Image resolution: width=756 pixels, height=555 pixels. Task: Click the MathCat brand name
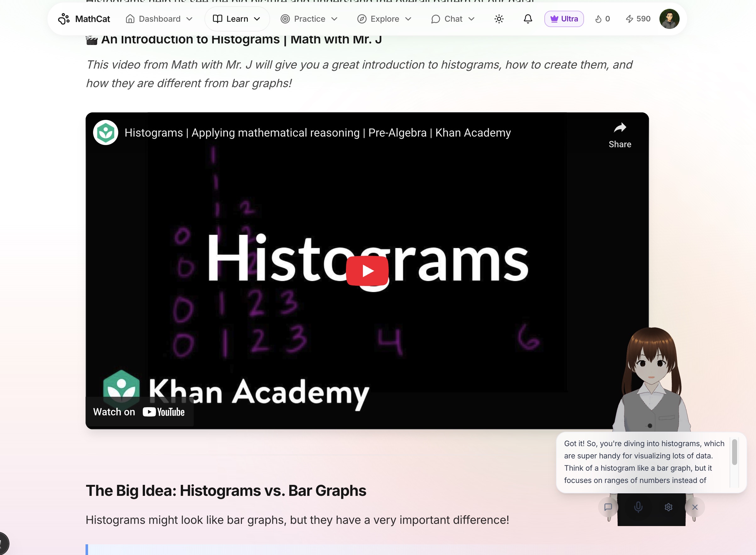[93, 19]
